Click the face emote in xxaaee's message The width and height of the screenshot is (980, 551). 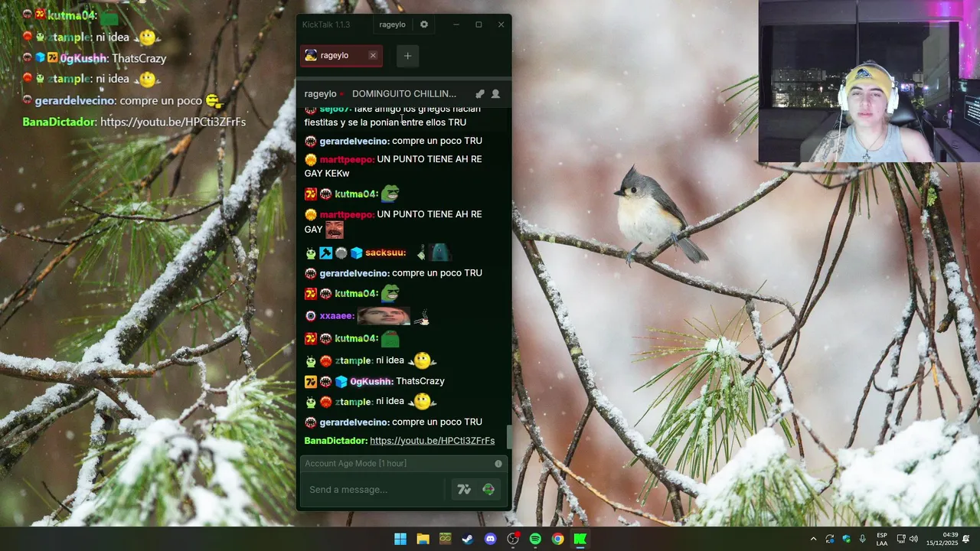384,316
